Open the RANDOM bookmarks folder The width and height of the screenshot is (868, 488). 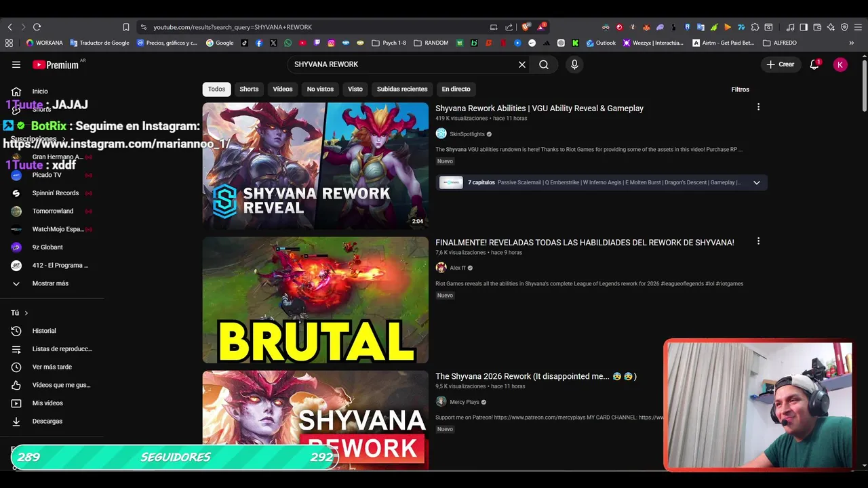(430, 43)
